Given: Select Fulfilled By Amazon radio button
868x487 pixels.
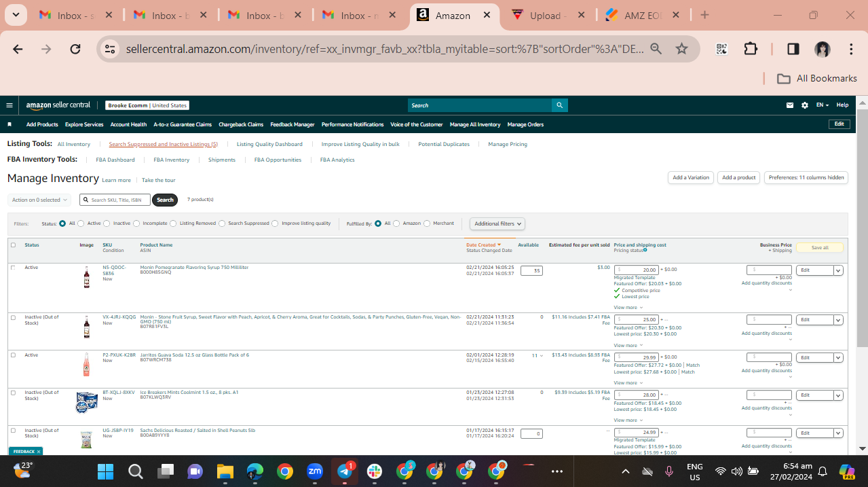Looking at the screenshot, I should pos(396,223).
